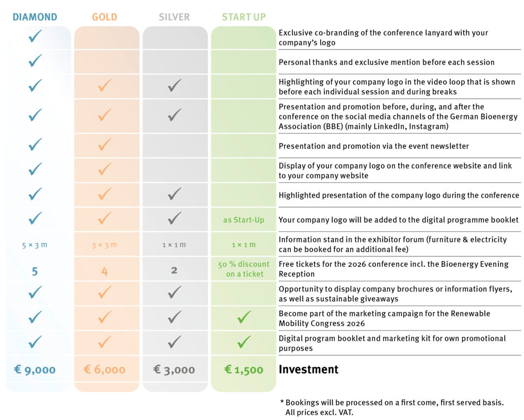Screen dimensions: 524x420
Task: Click Silver checkmark for social media promotion
Action: (x=174, y=114)
